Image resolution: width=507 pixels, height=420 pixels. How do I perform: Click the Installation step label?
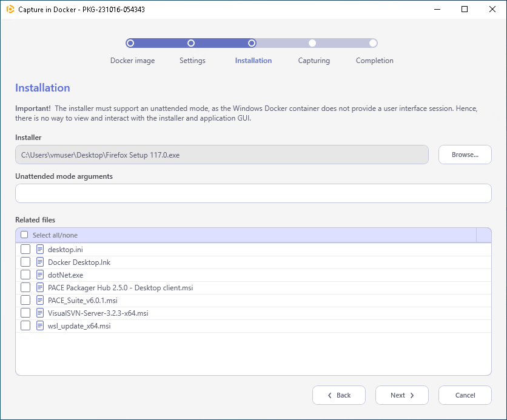click(x=253, y=61)
